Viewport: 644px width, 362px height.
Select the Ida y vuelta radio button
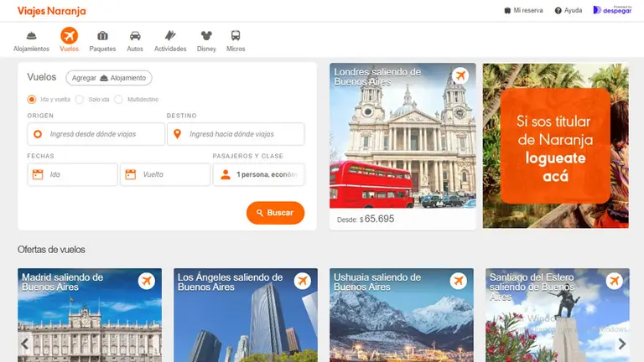32,100
